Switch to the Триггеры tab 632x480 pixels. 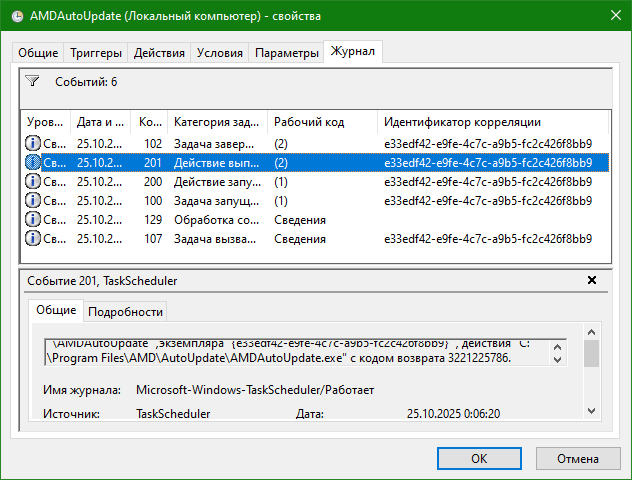click(x=96, y=53)
